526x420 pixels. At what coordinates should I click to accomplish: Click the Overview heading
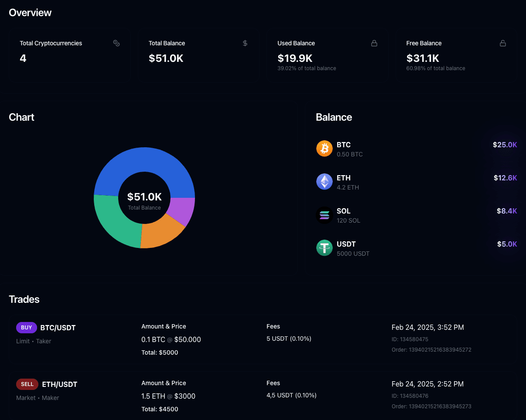coord(30,13)
